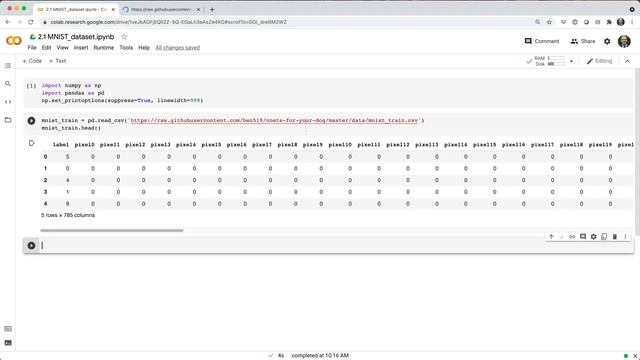The width and height of the screenshot is (640, 360).
Task: Click the Colab logo
Action: click(x=14, y=41)
